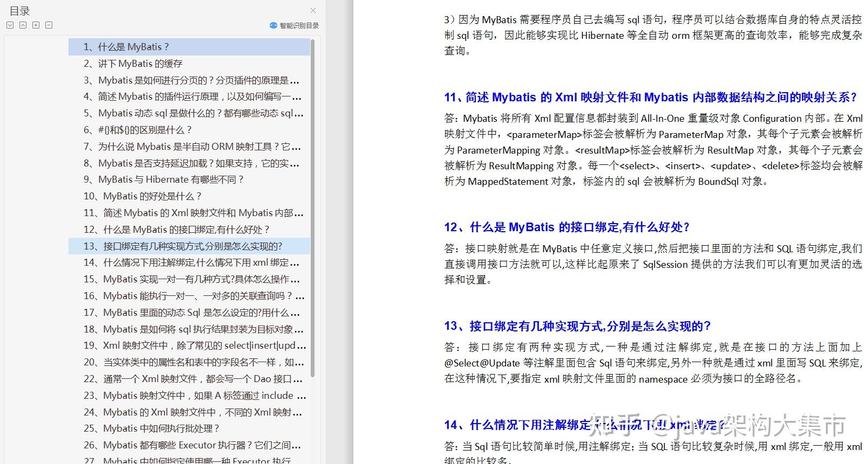
Task: Select outline entry 1、什么是 MyBatis？
Action: 189,47
